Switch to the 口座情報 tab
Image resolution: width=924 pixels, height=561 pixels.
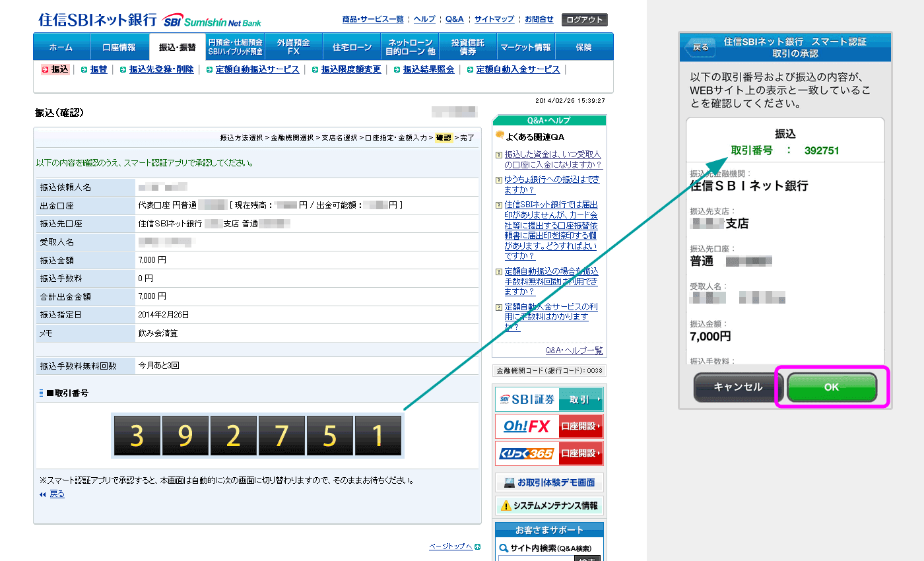(x=119, y=48)
